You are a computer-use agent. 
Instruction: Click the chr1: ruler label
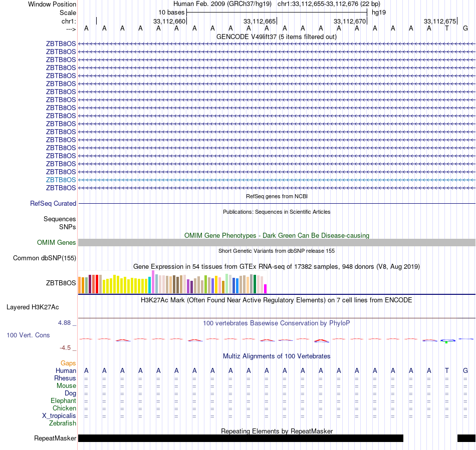point(69,21)
